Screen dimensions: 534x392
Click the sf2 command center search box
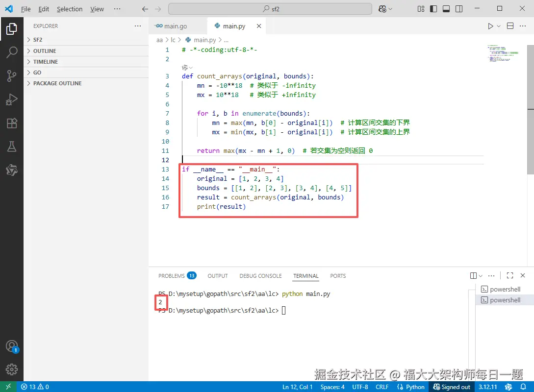[x=270, y=9]
